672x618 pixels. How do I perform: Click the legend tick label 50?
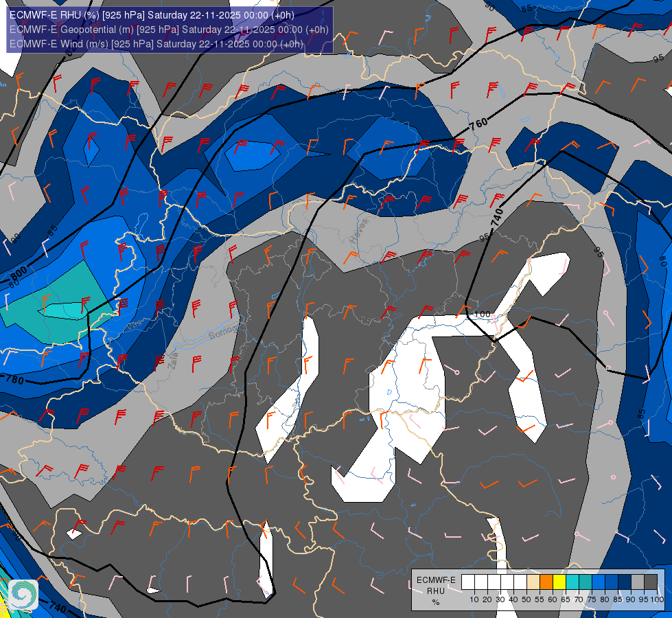coord(526,599)
